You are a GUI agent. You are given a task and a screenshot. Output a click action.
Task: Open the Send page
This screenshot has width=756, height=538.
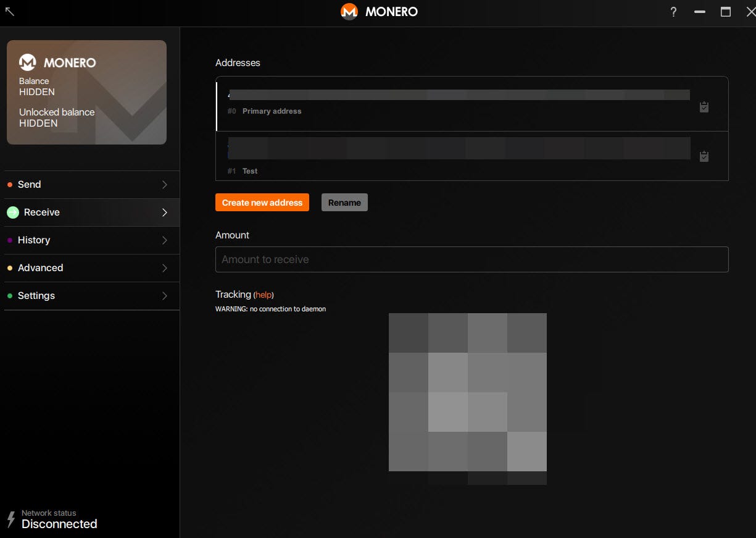pos(92,185)
